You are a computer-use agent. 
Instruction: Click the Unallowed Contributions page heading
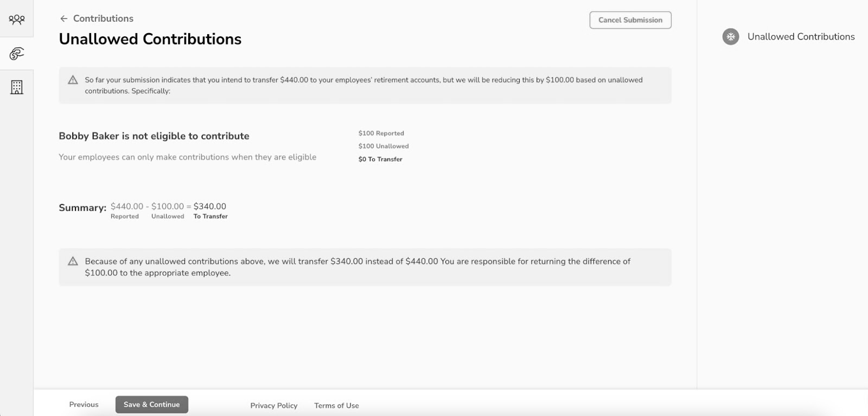tap(150, 39)
